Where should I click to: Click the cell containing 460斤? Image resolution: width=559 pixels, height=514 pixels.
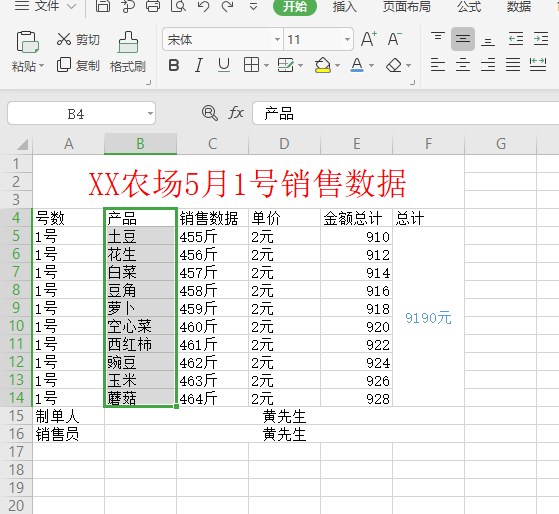pos(212,326)
